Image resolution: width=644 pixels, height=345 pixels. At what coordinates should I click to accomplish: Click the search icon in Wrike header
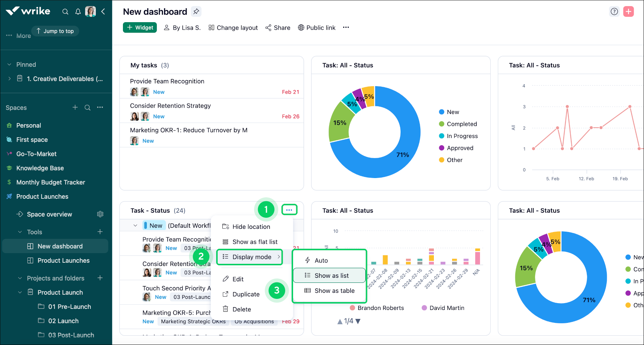pos(65,12)
